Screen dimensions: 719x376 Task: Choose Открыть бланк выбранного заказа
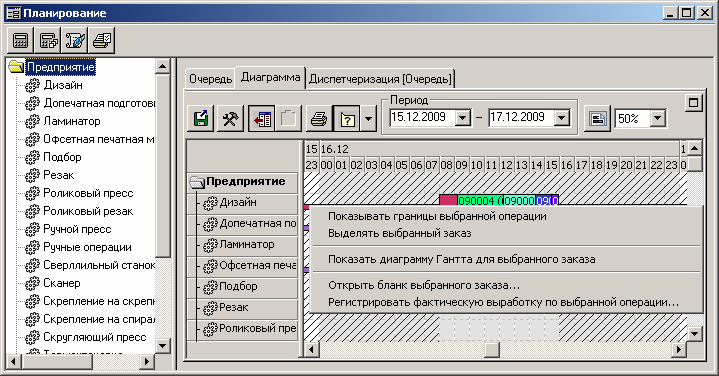click(424, 285)
